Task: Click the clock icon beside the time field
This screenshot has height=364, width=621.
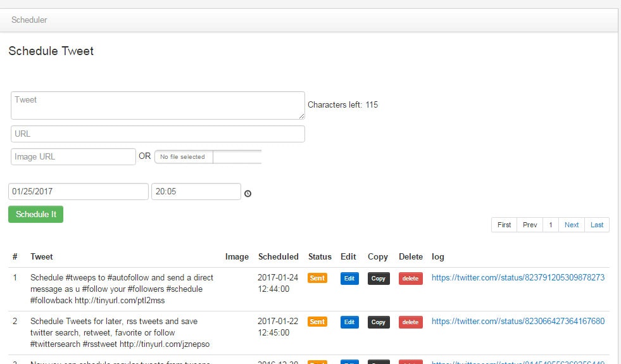Action: click(x=248, y=193)
